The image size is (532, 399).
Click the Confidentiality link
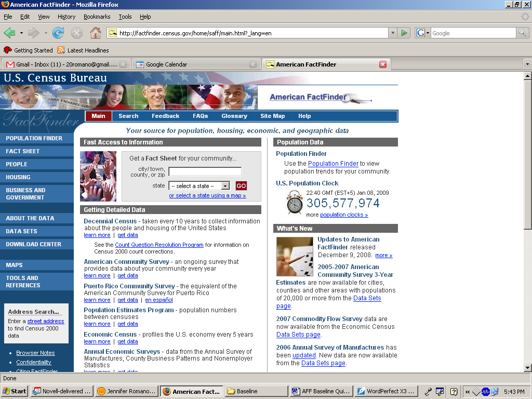(x=34, y=362)
